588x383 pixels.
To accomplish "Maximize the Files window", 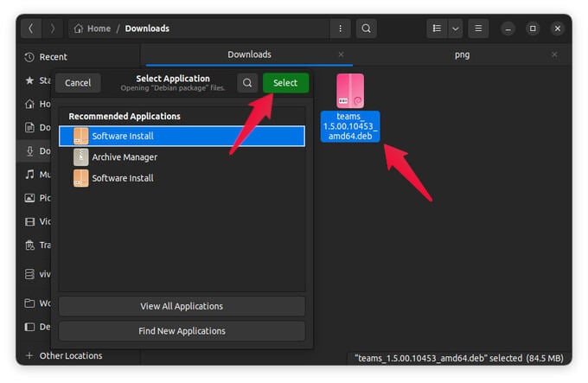I will coord(533,29).
